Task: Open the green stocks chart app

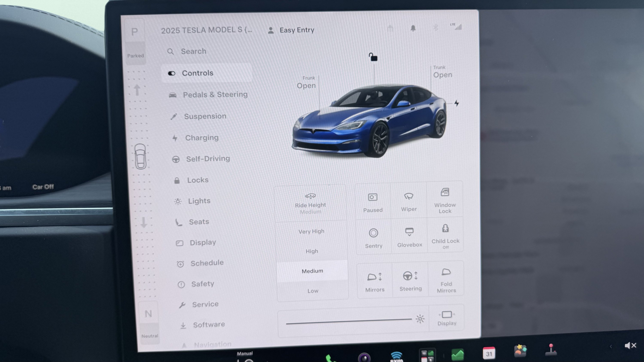Action: (x=458, y=354)
